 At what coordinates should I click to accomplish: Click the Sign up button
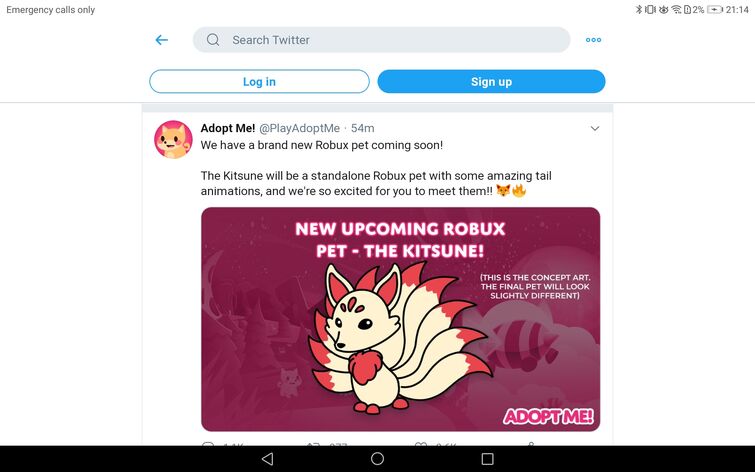[x=491, y=81]
